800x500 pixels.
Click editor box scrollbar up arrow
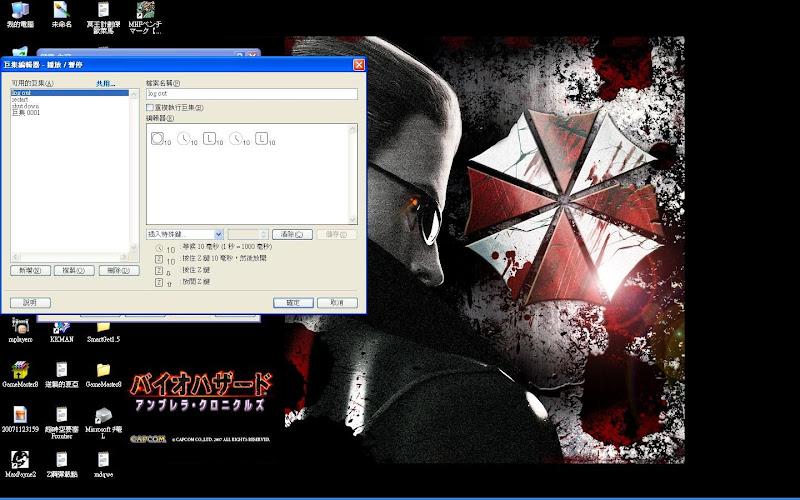[x=352, y=130]
